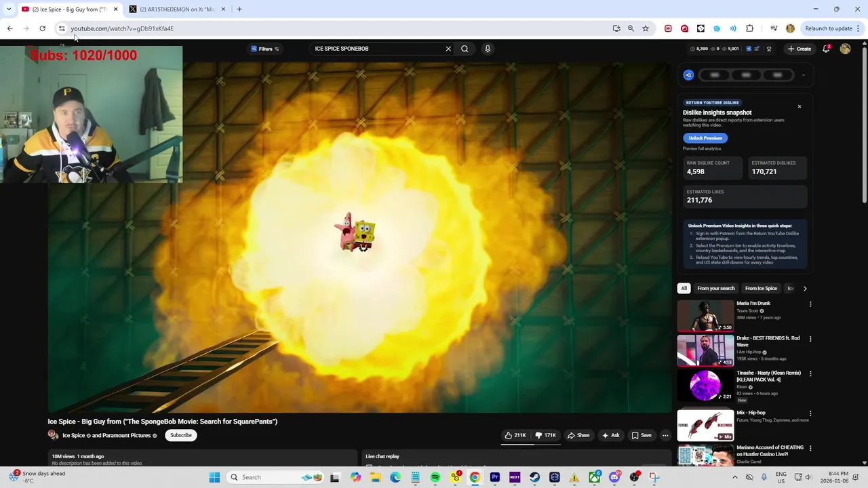Clear the YouTube search box text
868x488 pixels.
(x=448, y=49)
